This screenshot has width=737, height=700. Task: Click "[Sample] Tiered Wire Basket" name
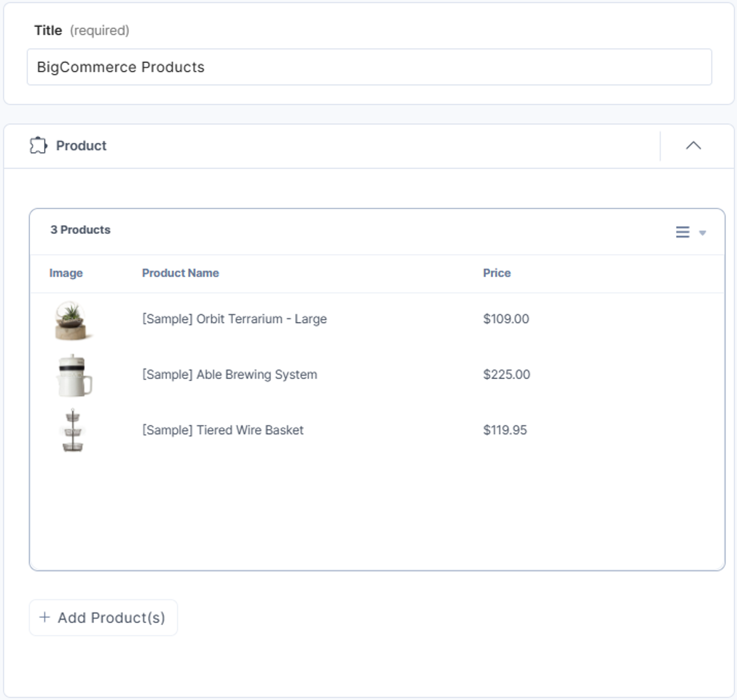(x=223, y=430)
